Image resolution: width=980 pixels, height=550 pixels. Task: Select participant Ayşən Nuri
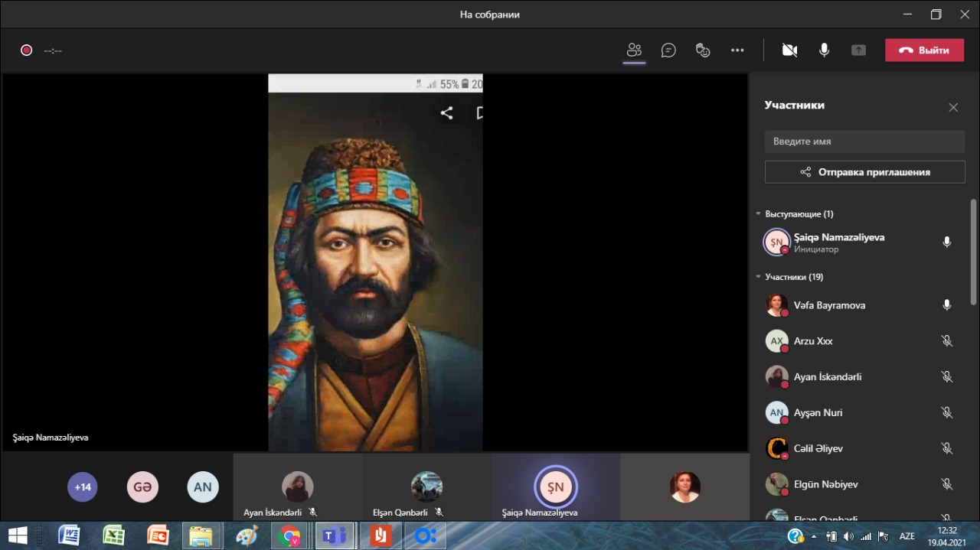pyautogui.click(x=859, y=412)
